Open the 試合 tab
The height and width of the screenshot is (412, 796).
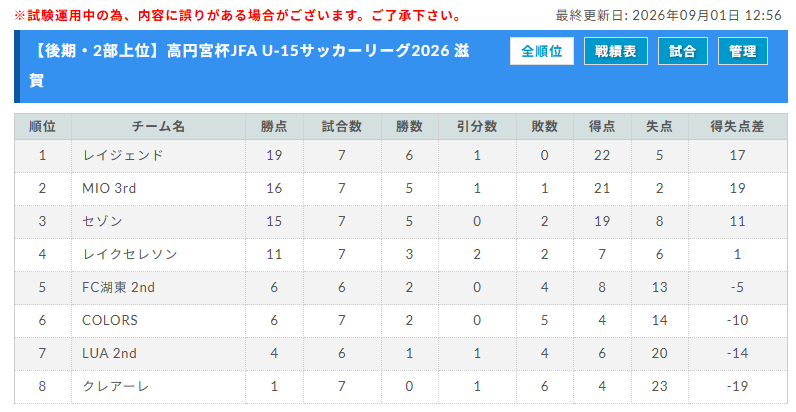pos(682,51)
